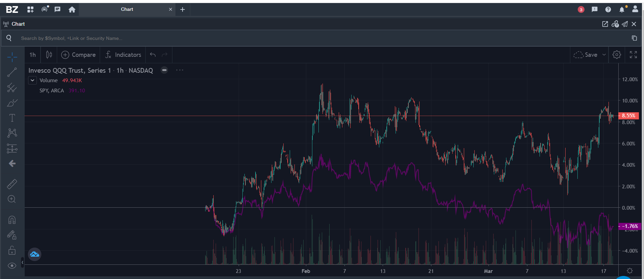Open the pitchfork and Gann tools

(12, 88)
